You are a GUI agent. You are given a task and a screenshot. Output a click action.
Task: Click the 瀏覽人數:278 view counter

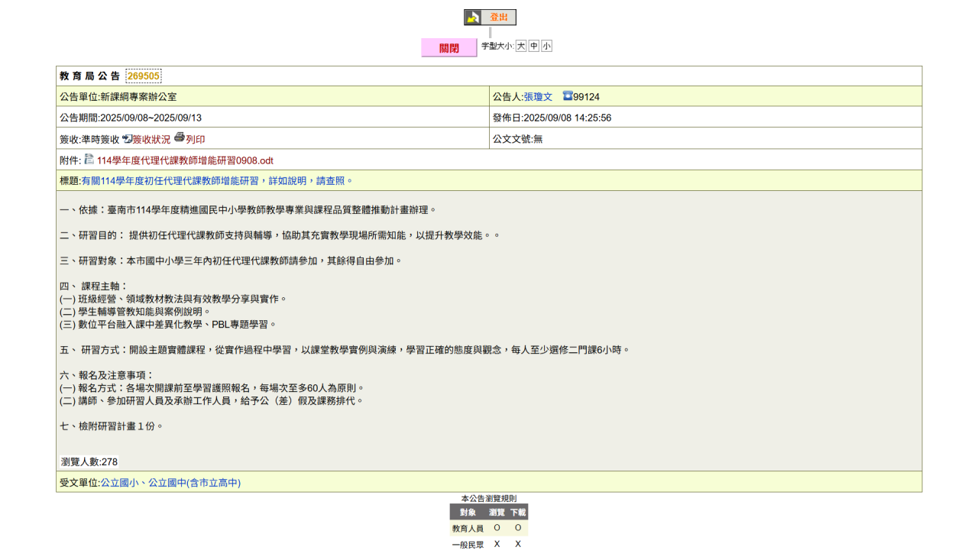[89, 462]
